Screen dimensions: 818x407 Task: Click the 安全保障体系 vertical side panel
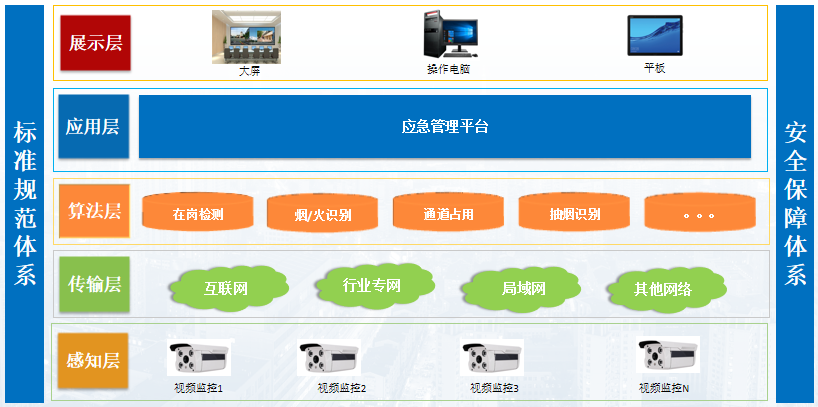795,203
